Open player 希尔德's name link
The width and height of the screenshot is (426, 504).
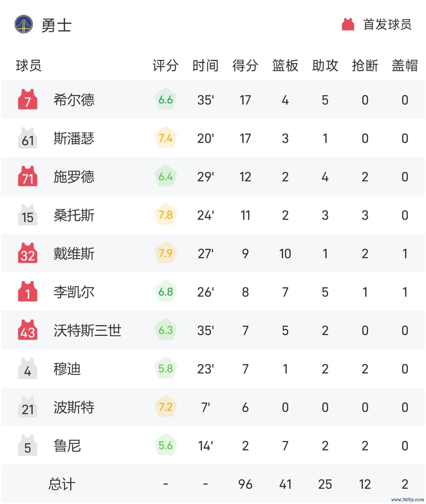pyautogui.click(x=74, y=100)
